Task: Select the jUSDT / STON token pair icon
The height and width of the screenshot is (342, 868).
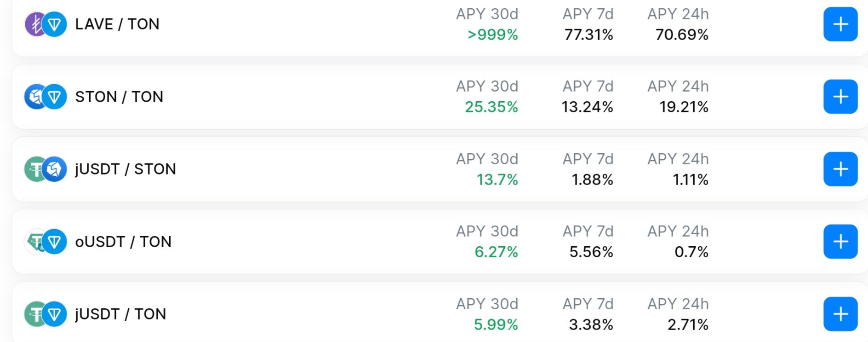Action: (46, 169)
